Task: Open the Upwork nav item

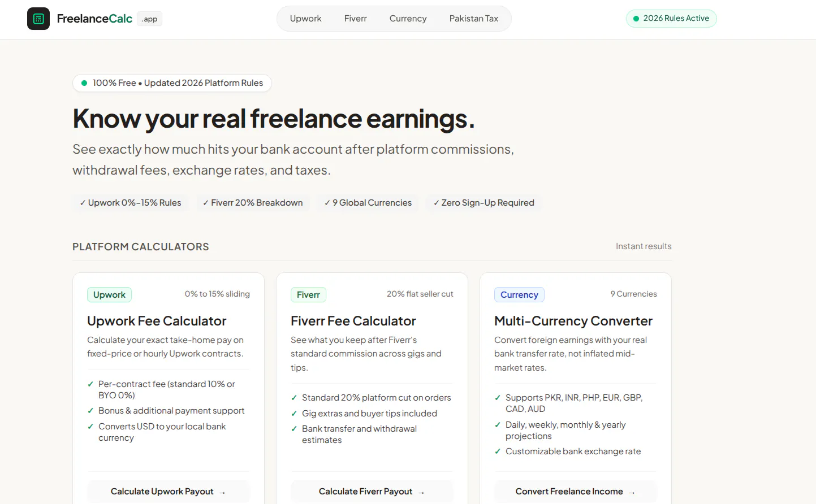Action: point(305,19)
